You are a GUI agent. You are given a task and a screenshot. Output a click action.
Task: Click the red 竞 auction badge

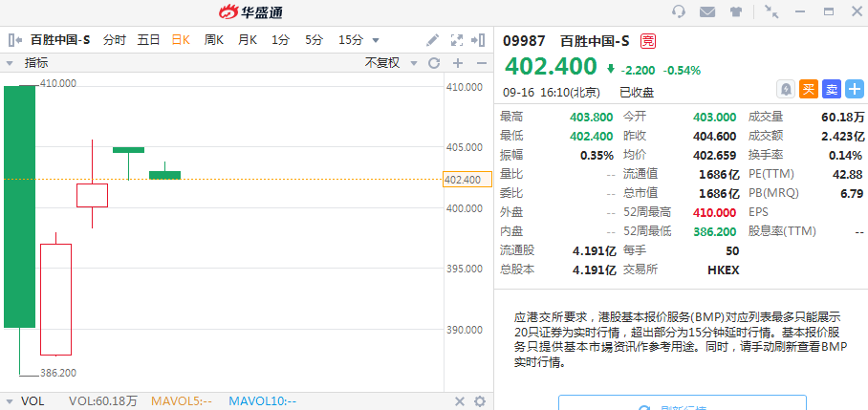coord(647,40)
